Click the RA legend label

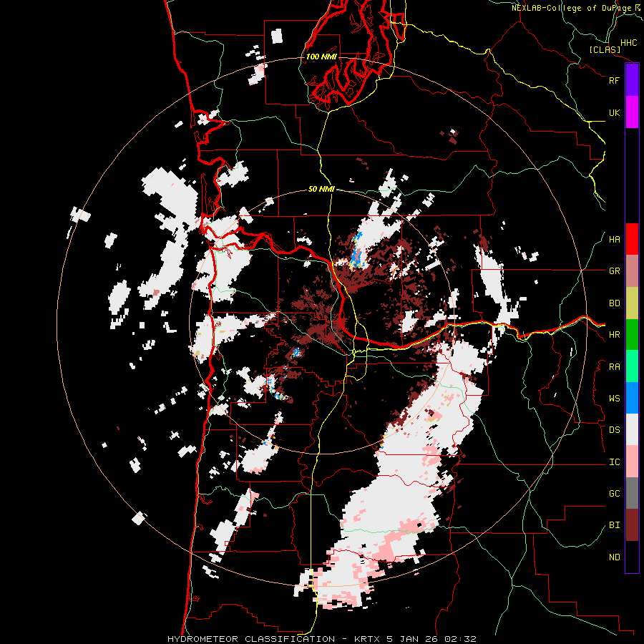tap(614, 367)
